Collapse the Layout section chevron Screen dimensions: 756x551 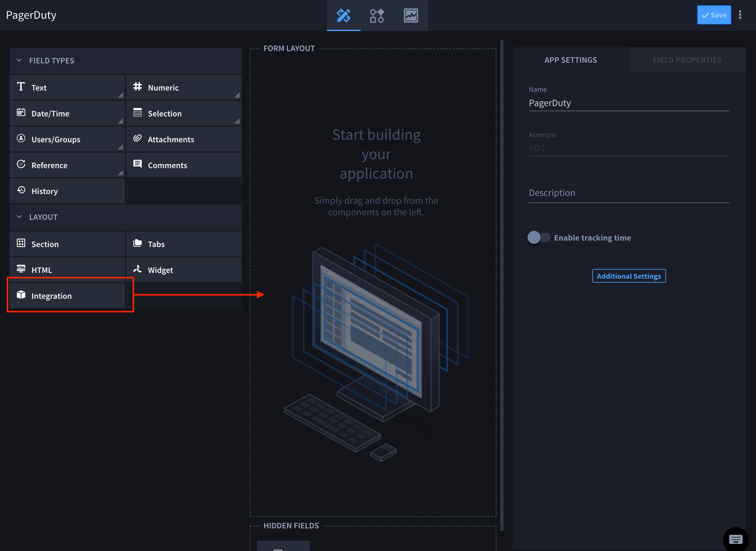pyautogui.click(x=19, y=217)
